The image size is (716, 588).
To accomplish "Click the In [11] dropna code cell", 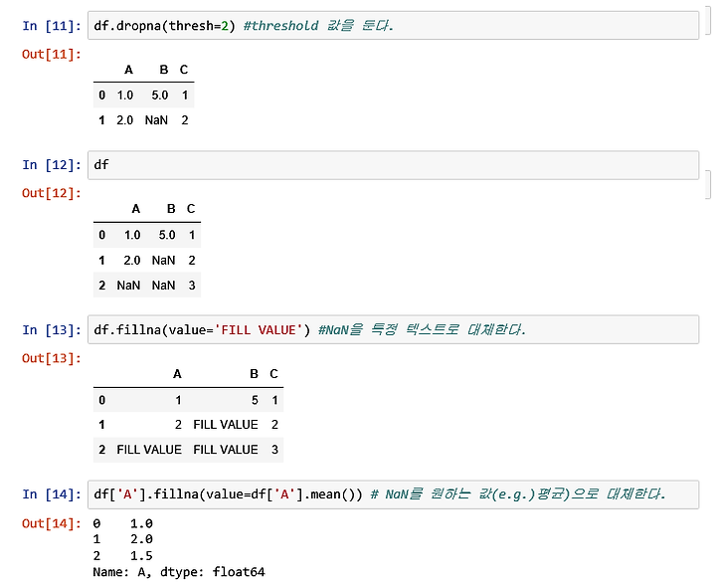I will click(x=393, y=26).
